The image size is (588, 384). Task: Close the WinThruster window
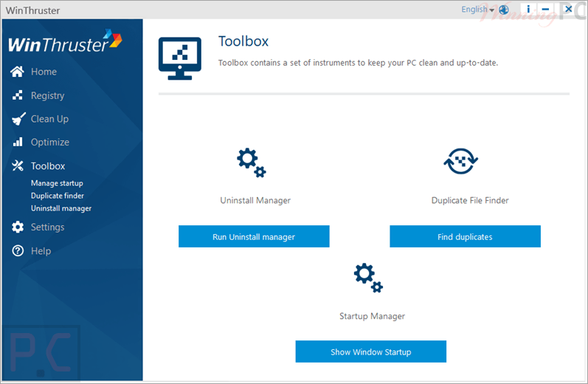pyautogui.click(x=569, y=9)
